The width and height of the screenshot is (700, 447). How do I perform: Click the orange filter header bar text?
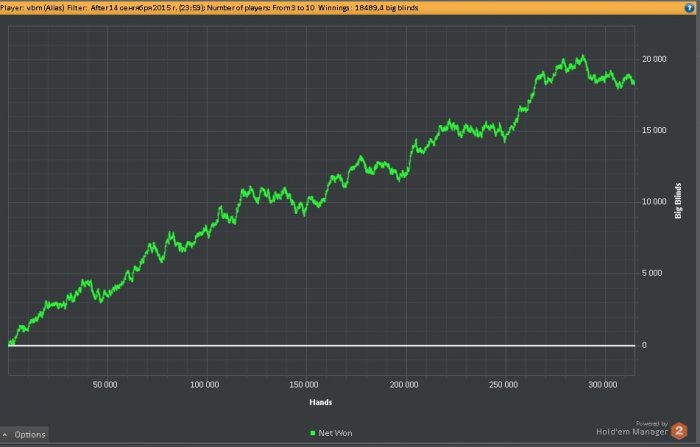[209, 8]
